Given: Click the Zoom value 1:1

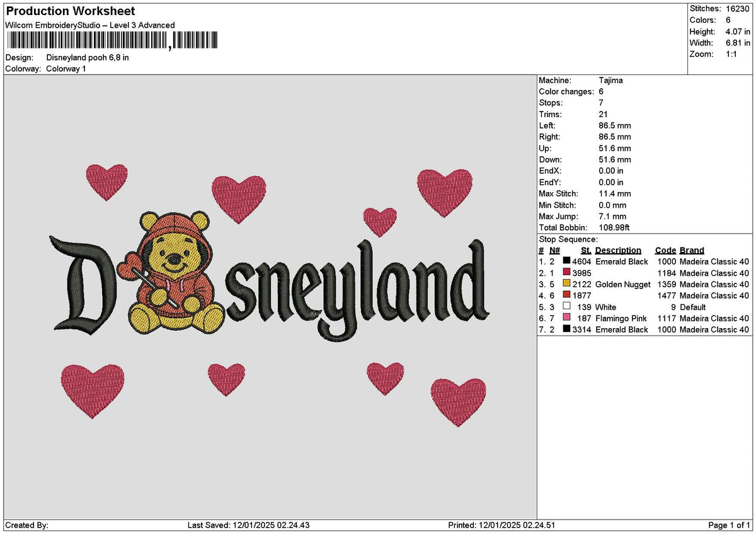Looking at the screenshot, I should click(x=733, y=54).
